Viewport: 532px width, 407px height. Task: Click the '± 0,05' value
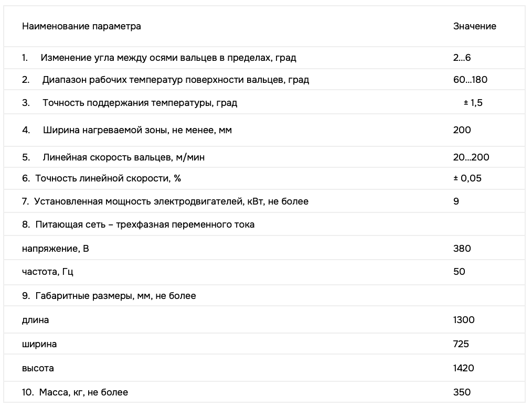[x=467, y=178]
